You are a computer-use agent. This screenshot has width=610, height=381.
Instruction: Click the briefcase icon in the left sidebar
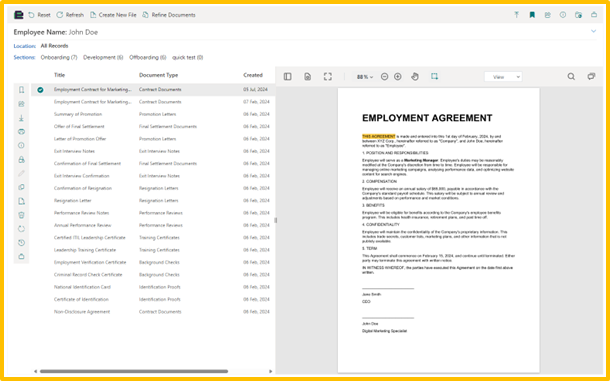[21, 256]
